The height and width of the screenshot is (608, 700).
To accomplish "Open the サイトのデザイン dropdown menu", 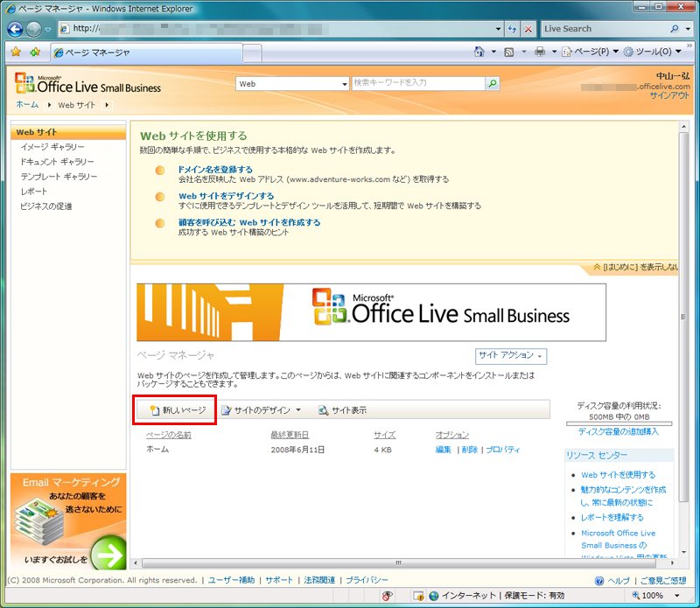I will tap(262, 410).
